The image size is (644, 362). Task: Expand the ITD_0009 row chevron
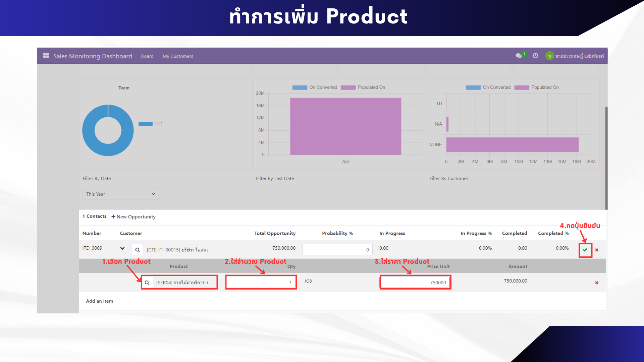[x=122, y=248]
